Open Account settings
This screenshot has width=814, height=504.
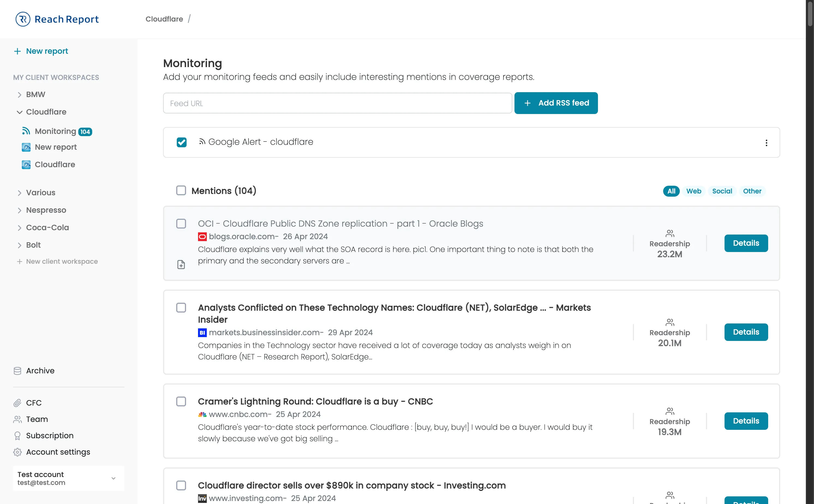tap(58, 452)
